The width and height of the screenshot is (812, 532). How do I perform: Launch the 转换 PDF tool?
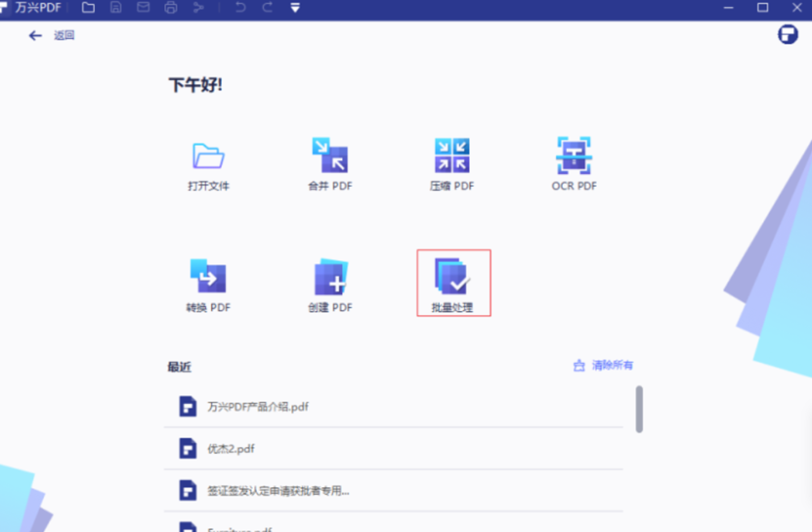[208, 286]
